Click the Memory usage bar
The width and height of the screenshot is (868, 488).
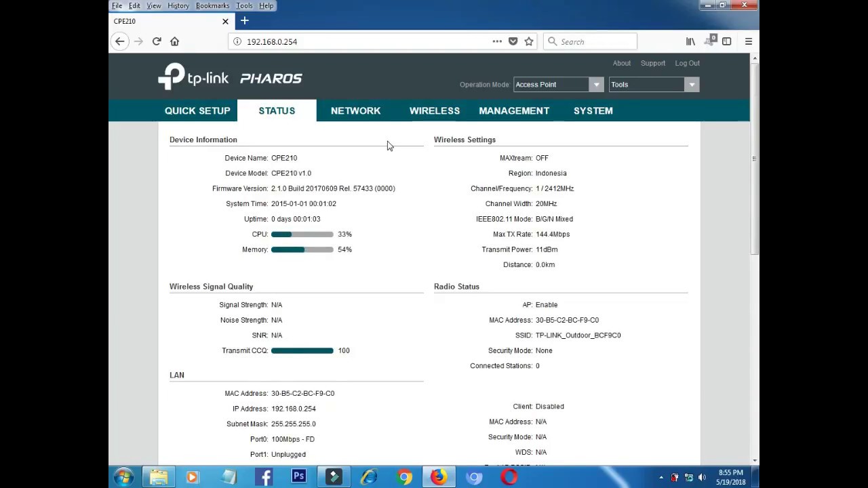302,249
